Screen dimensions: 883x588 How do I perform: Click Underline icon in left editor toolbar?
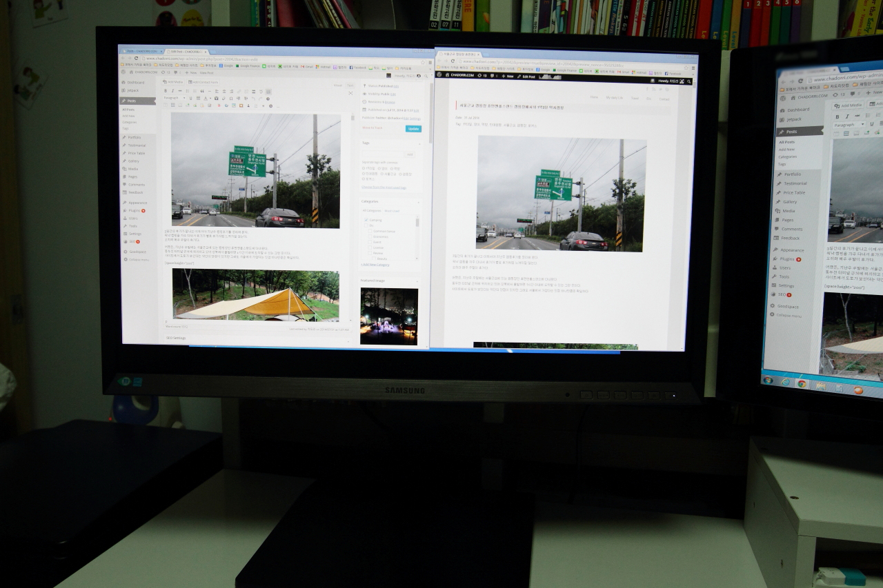[x=190, y=99]
